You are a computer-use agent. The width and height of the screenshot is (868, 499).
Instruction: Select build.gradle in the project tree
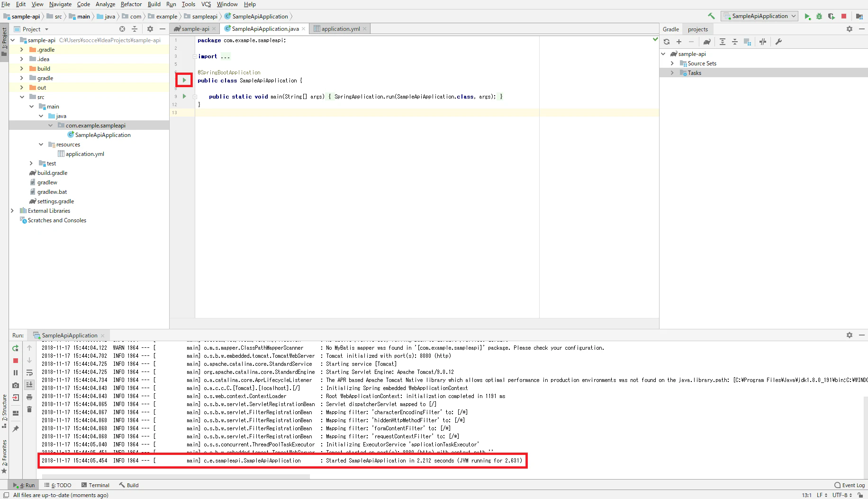tap(52, 173)
